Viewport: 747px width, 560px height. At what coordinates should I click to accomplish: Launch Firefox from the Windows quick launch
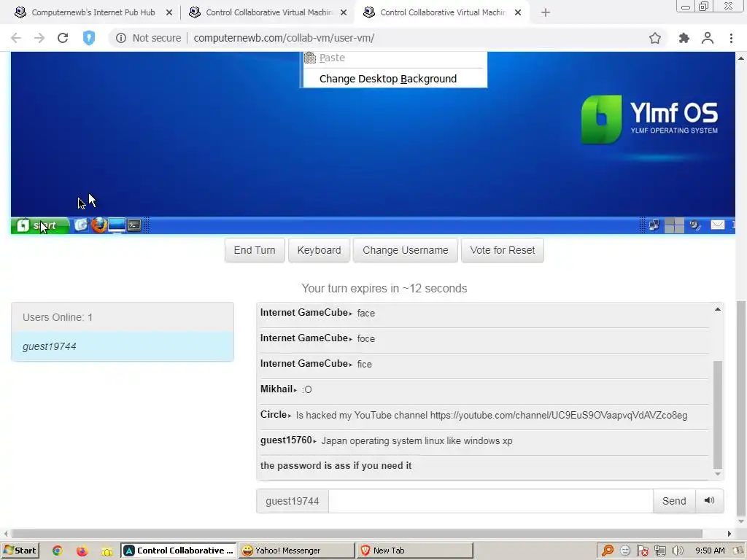(x=82, y=551)
